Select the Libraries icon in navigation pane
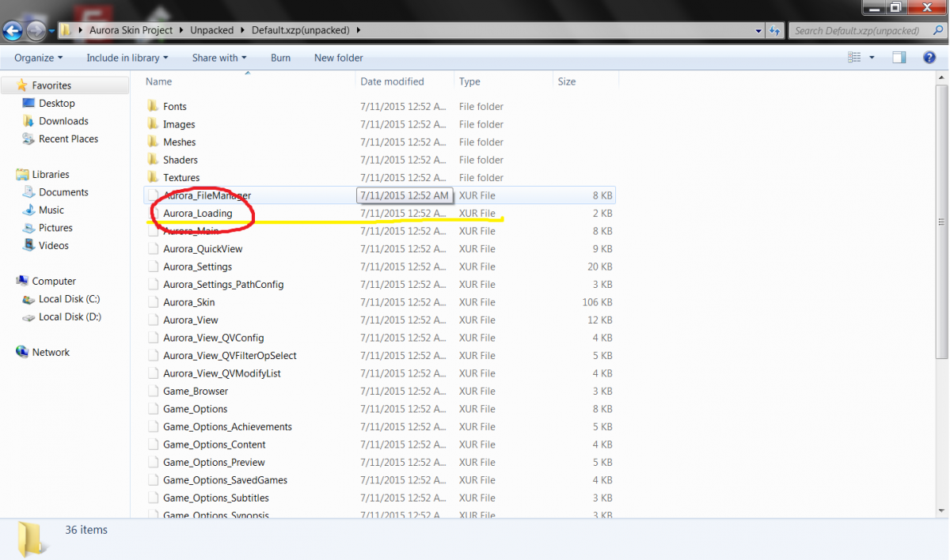The image size is (950, 560). coord(21,175)
